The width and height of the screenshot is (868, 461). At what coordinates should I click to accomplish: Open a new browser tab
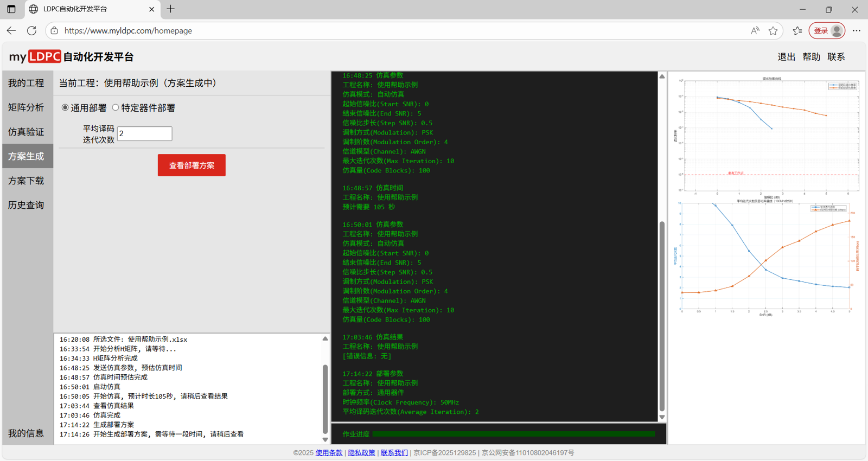coord(171,9)
